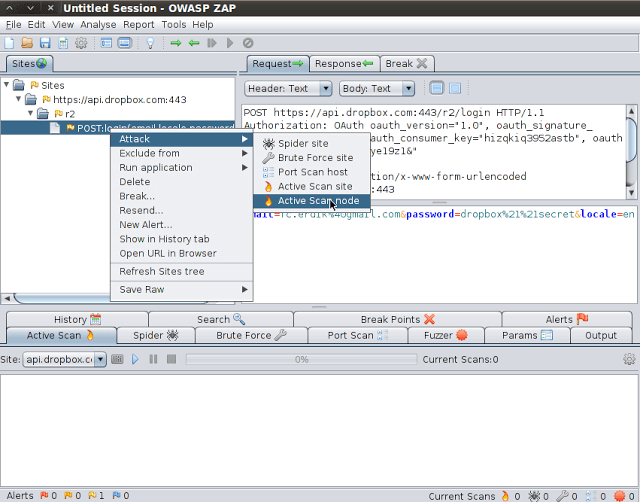This screenshot has height=502, width=640.
Task: Collapse the Sites root tree node
Action: pos(7,84)
